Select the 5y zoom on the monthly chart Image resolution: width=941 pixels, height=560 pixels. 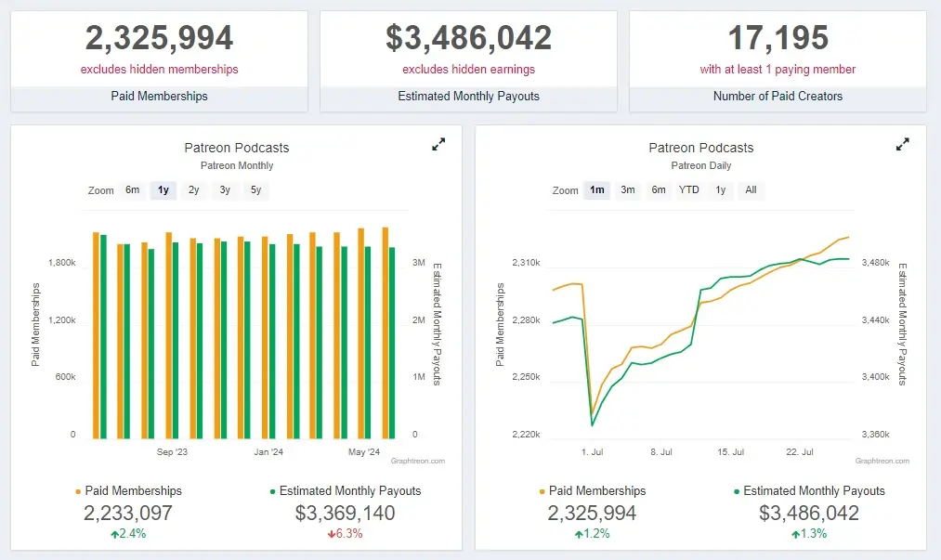[254, 189]
